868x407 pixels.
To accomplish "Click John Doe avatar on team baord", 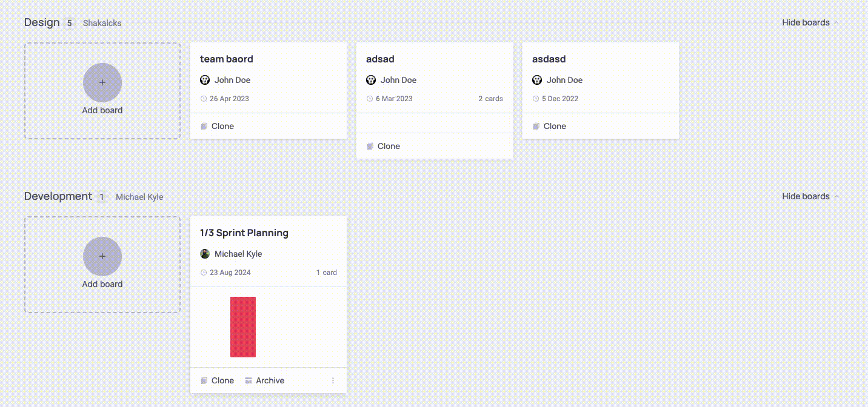I will point(205,80).
